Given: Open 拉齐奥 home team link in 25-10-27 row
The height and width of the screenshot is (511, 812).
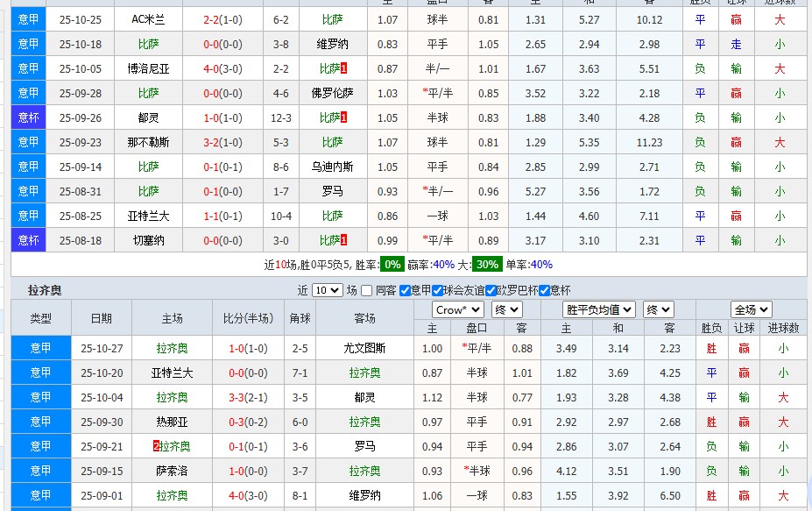Looking at the screenshot, I should coord(171,347).
